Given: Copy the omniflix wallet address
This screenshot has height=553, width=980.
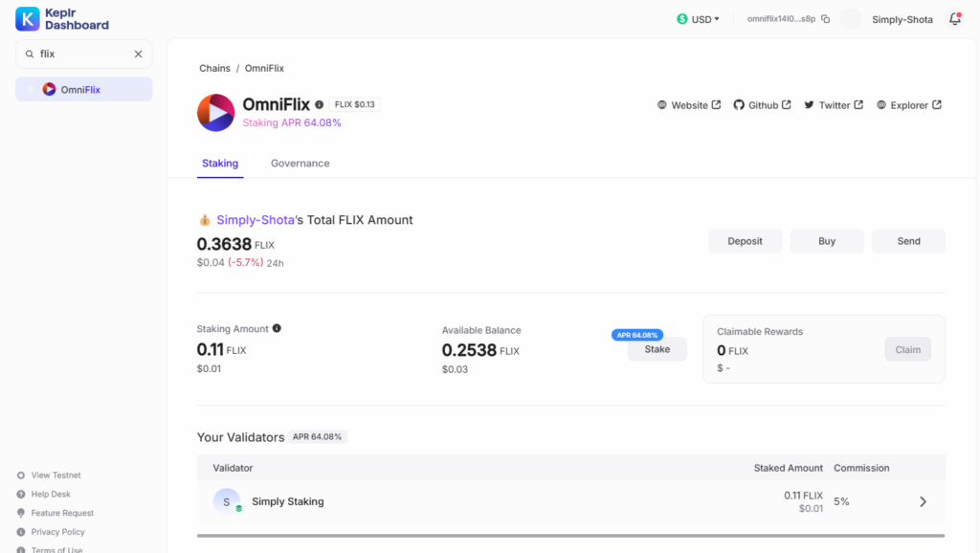Looking at the screenshot, I should [x=826, y=19].
